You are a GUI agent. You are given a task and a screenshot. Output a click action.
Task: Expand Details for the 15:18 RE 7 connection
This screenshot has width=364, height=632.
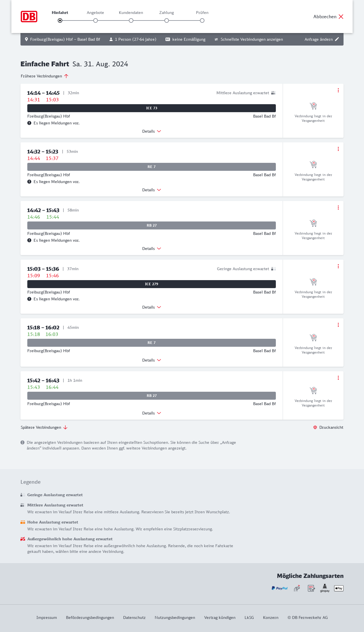pos(152,360)
